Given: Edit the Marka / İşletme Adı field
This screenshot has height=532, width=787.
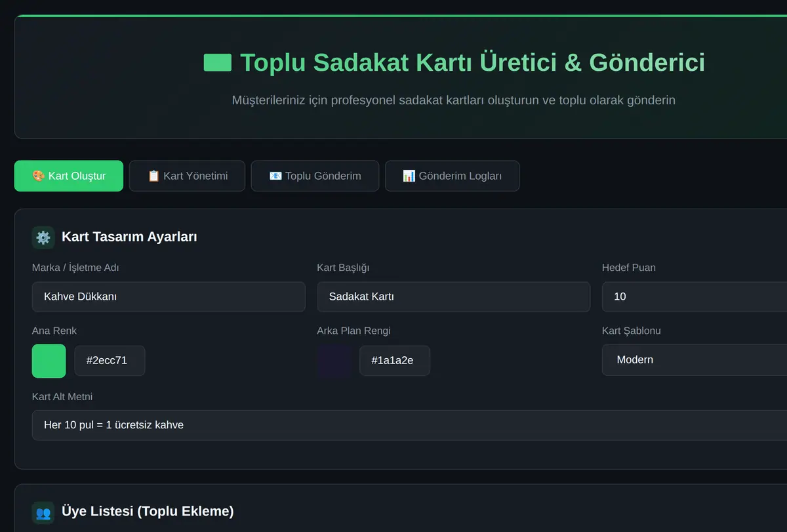Looking at the screenshot, I should click(169, 297).
